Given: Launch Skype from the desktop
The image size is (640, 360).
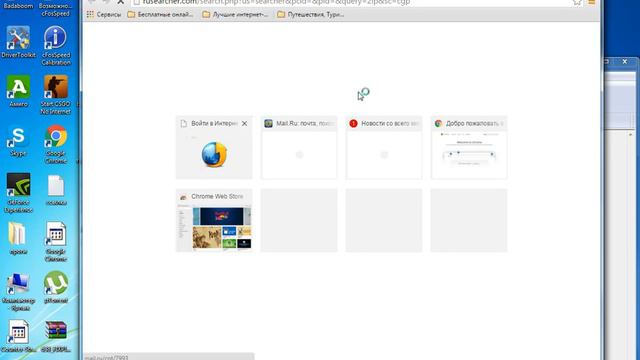Looking at the screenshot, I should [x=18, y=140].
